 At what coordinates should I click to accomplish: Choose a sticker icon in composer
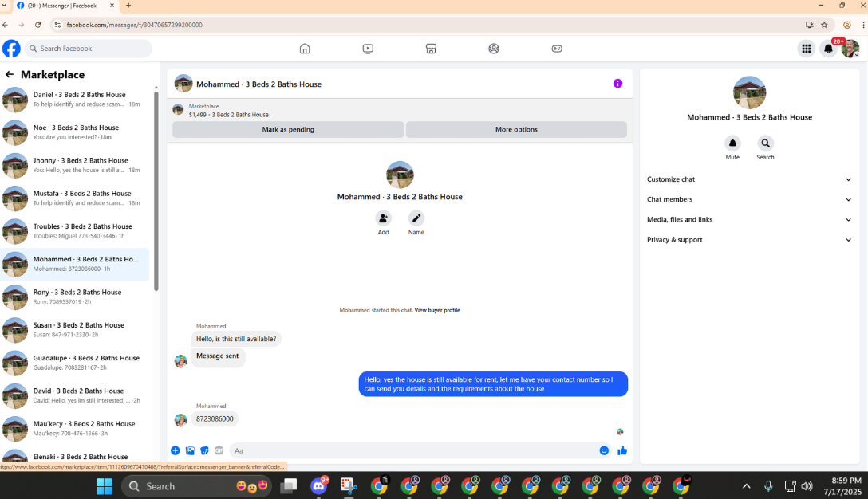point(204,450)
